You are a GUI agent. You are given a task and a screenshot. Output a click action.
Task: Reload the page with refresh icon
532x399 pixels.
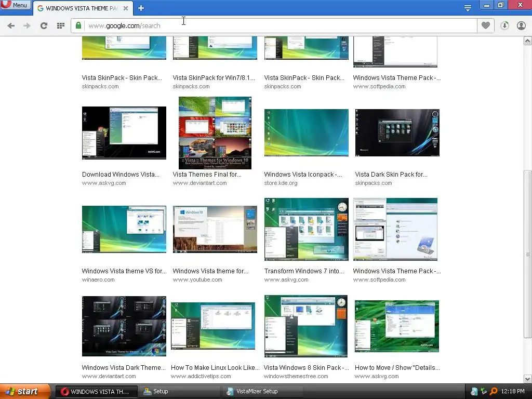click(x=44, y=25)
